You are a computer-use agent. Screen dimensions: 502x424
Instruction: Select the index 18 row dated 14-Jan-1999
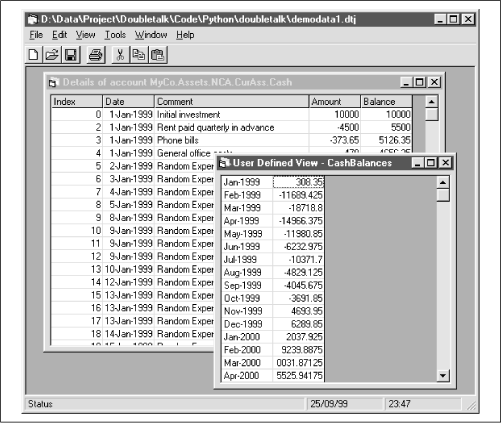click(133, 334)
